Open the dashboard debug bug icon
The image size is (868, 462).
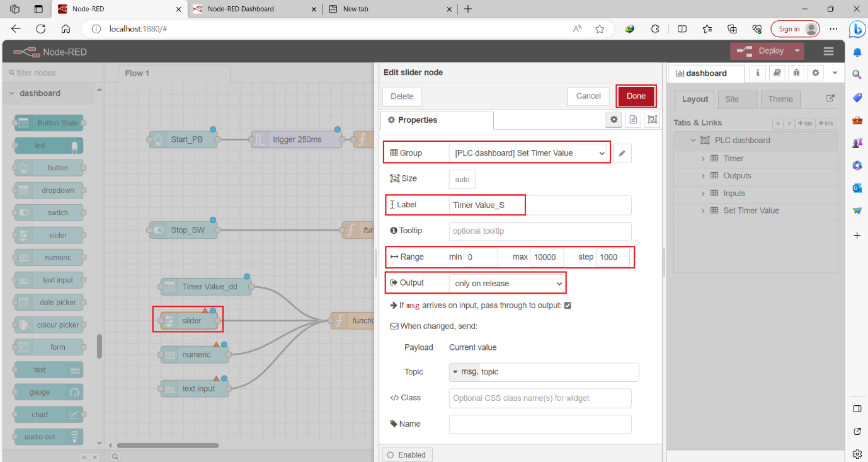point(796,73)
